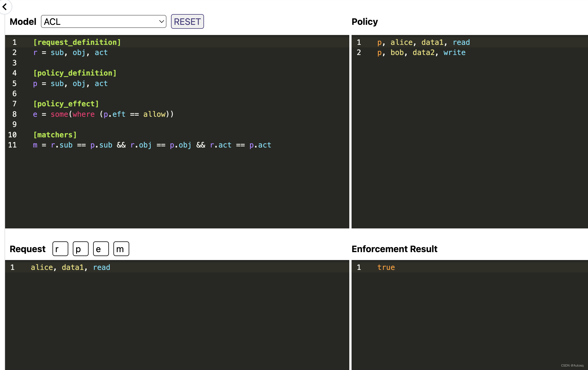Click the dropdown chevron next to ACL
Image resolution: width=588 pixels, height=370 pixels.
tap(161, 22)
